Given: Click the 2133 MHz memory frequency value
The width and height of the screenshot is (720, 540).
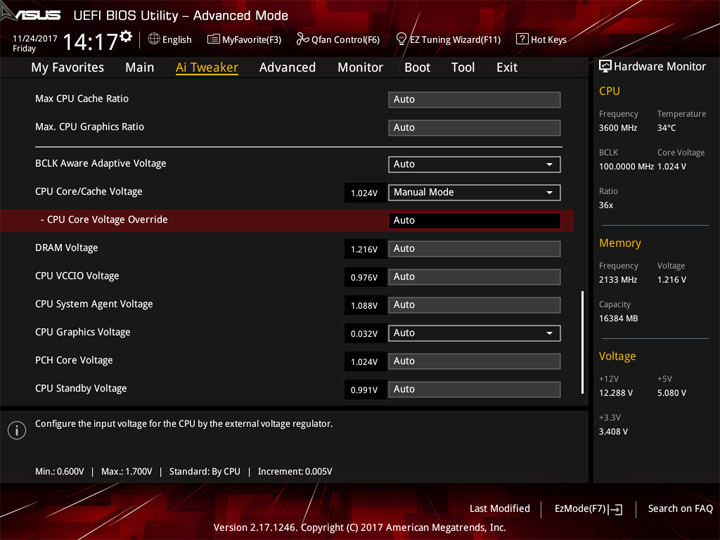Looking at the screenshot, I should (618, 280).
